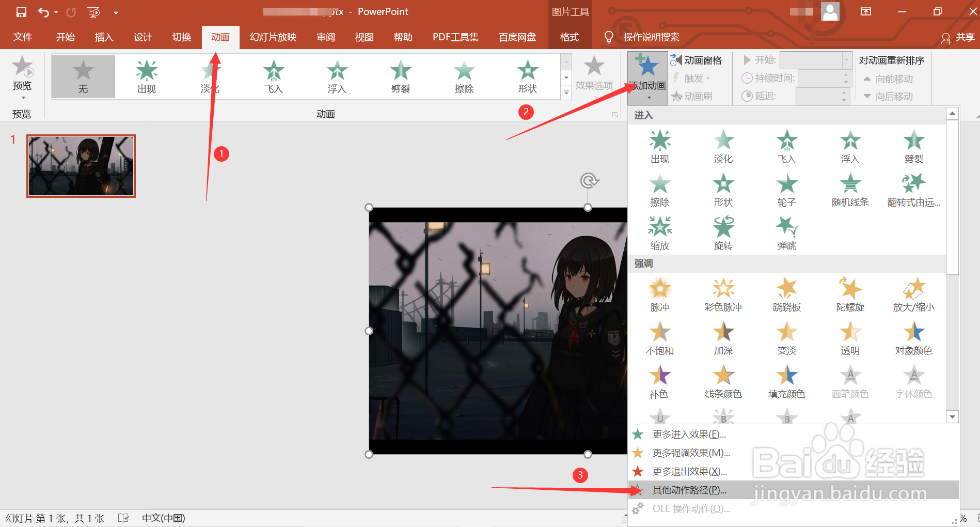Select slide 1 thumbnail
Screen dimensions: 980x527
point(81,166)
